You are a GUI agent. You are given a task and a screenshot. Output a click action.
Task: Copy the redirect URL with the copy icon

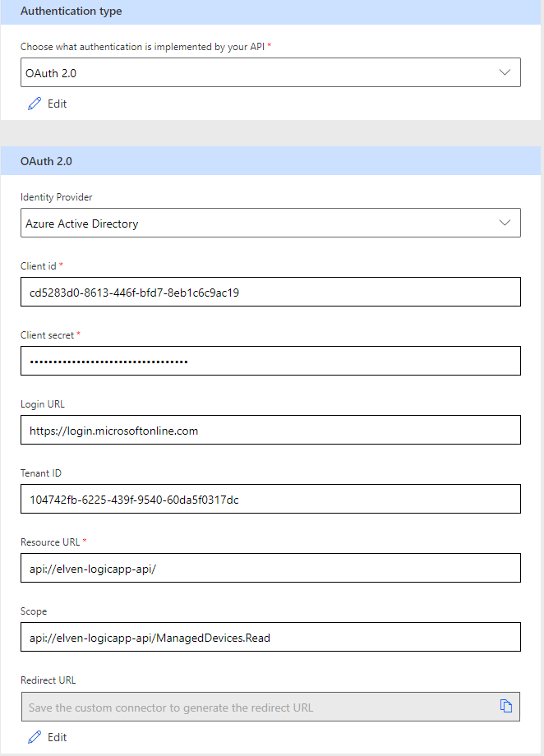(506, 706)
